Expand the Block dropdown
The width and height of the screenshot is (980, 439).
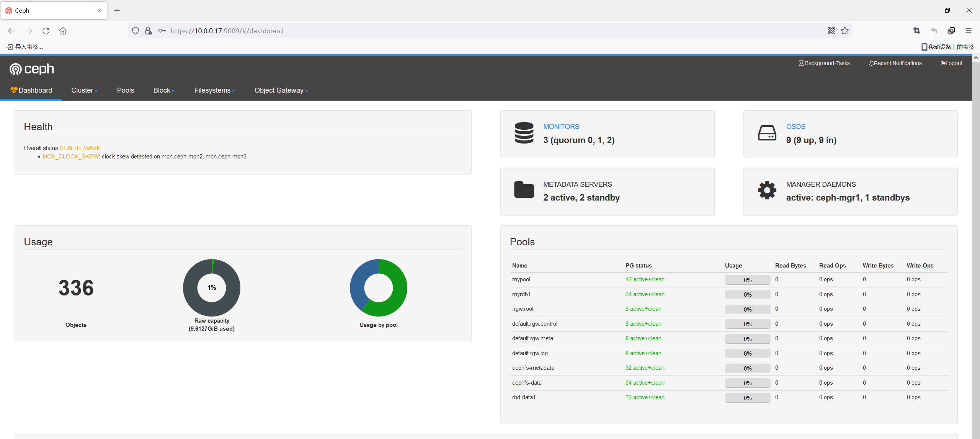pyautogui.click(x=163, y=90)
